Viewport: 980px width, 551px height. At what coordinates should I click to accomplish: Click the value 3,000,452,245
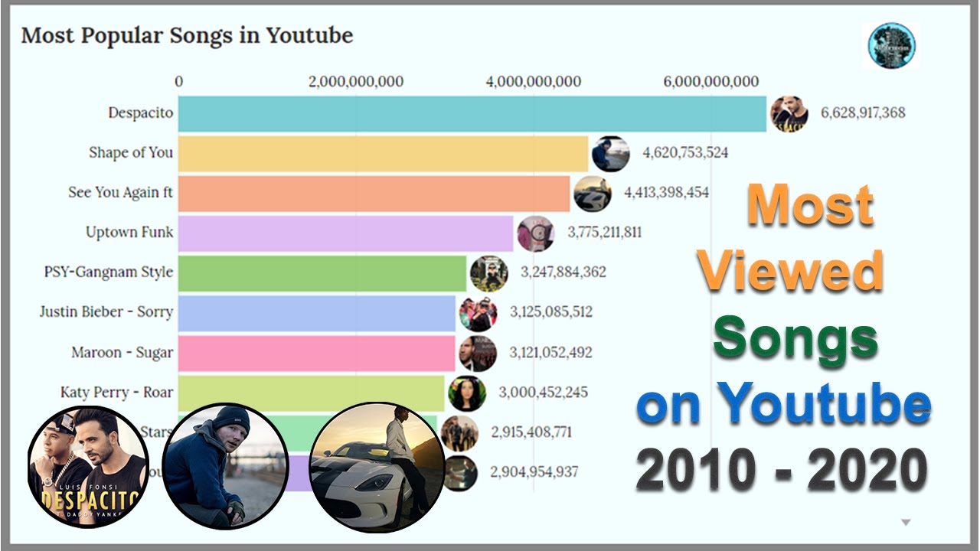click(x=544, y=393)
